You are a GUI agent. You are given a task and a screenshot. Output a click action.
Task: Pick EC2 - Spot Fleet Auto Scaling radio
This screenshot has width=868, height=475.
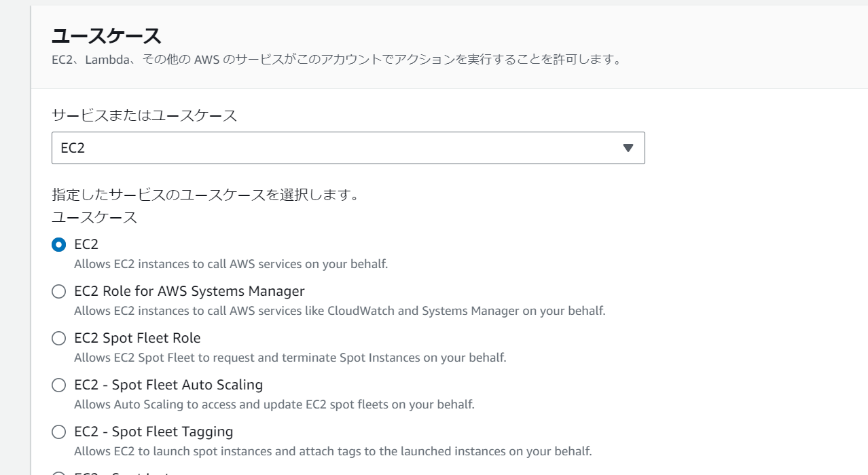coord(58,385)
